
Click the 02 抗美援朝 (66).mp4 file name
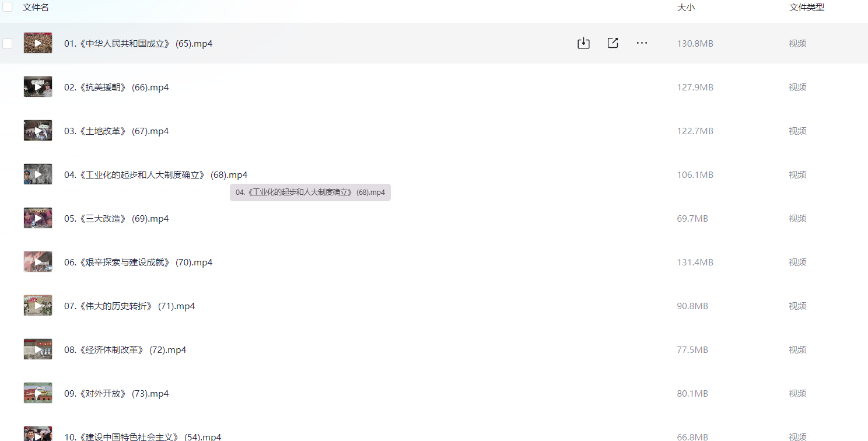point(116,87)
